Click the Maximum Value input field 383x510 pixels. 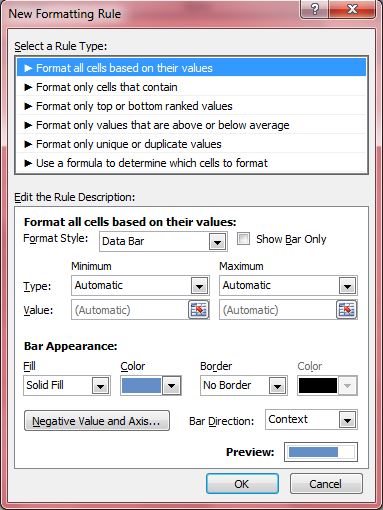coord(278,310)
